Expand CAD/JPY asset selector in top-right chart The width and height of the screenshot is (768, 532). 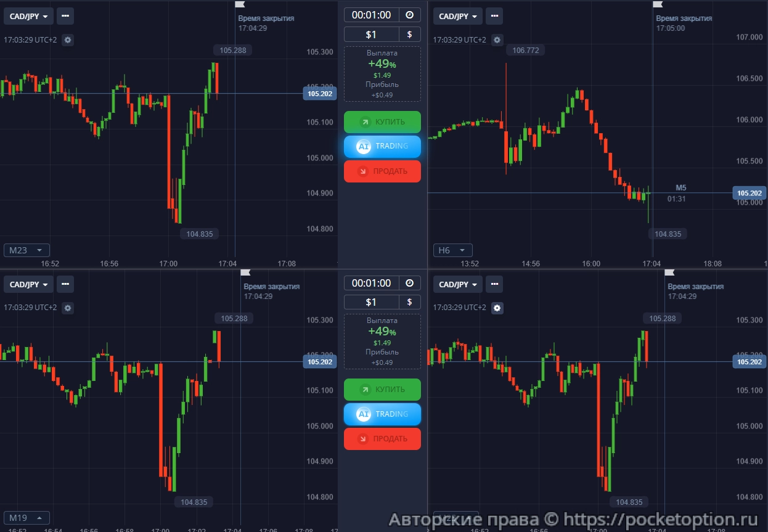(457, 16)
